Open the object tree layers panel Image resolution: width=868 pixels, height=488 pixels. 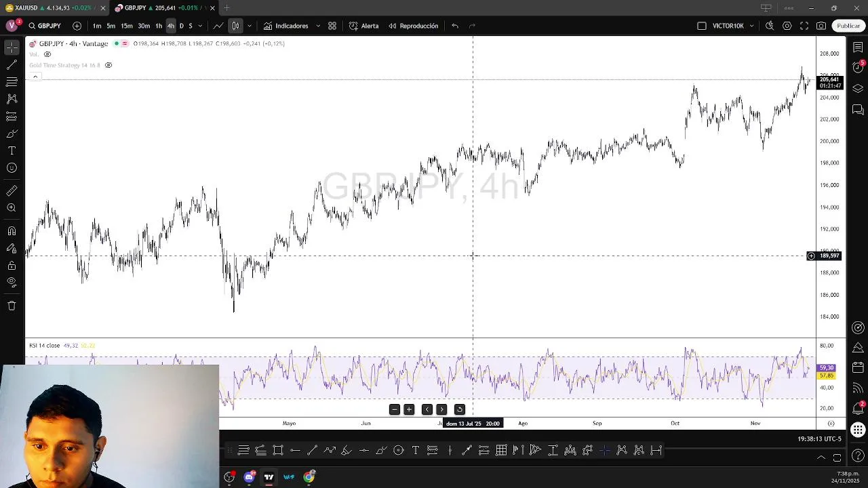point(858,88)
